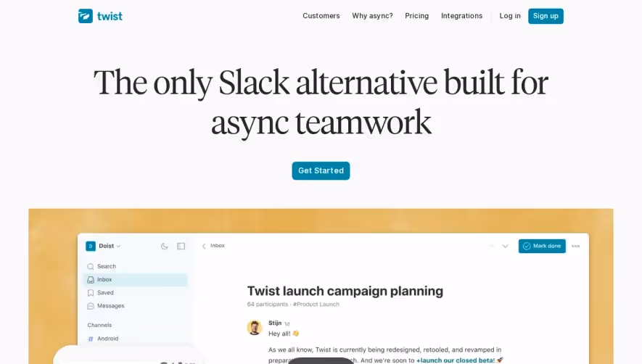Click the 64 participants text
Image resolution: width=642 pixels, height=364 pixels.
point(268,305)
